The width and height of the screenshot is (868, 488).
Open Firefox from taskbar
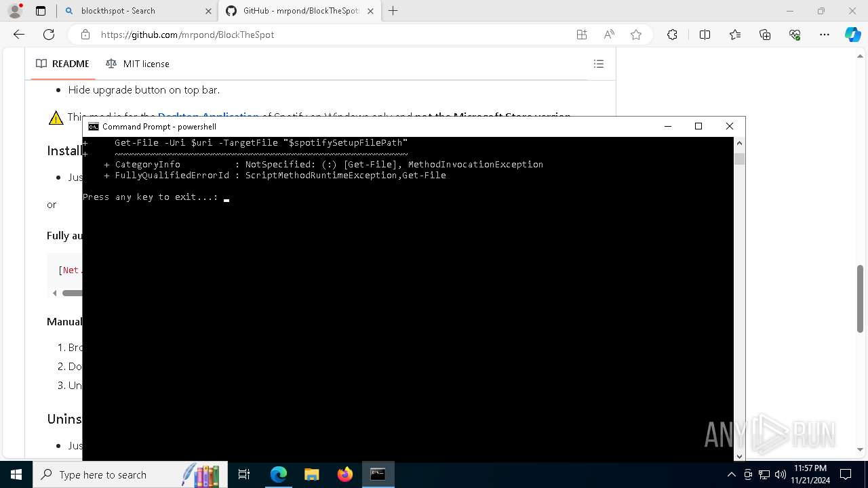point(345,474)
